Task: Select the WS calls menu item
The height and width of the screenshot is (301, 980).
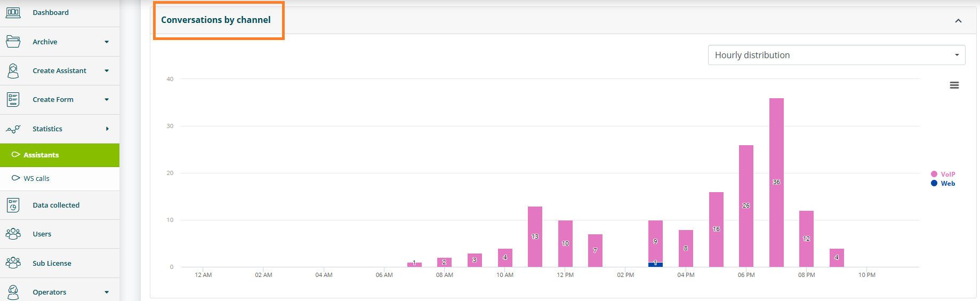Action: (60, 178)
